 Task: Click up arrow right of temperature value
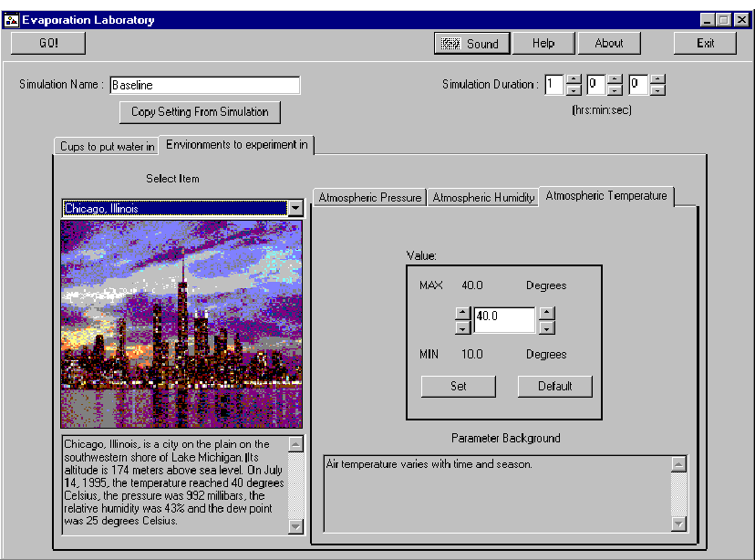[546, 313]
